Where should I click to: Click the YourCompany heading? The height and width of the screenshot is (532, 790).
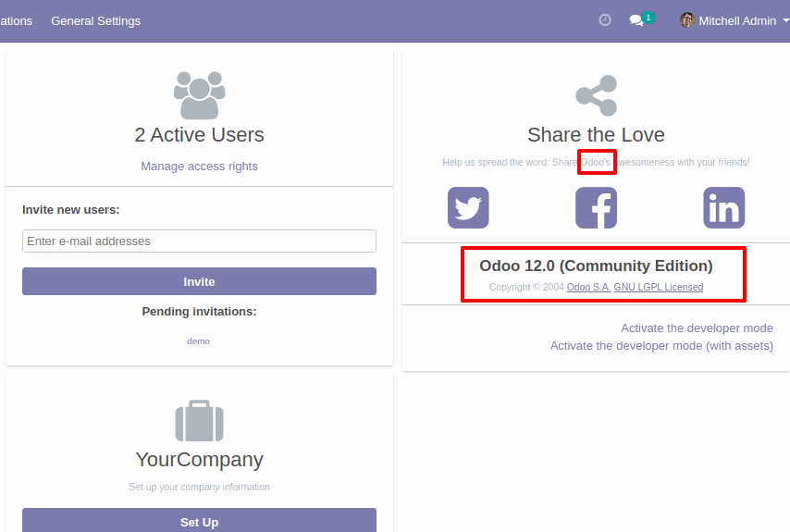(199, 460)
